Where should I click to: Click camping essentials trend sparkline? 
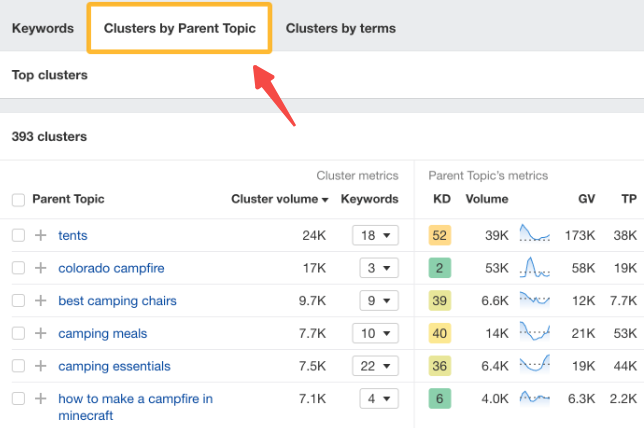535,366
